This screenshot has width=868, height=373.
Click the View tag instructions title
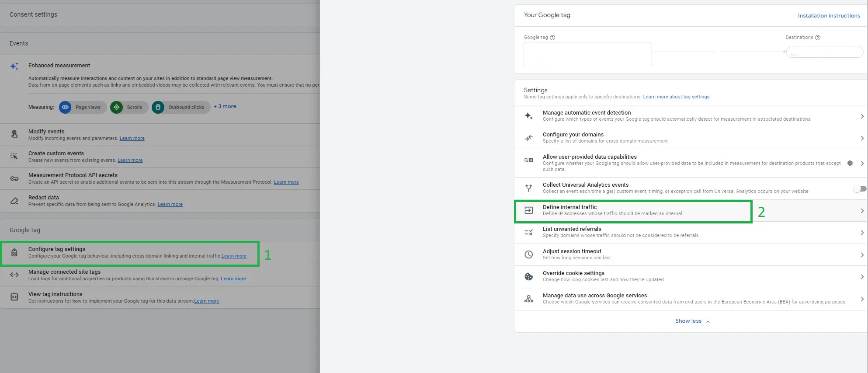pyautogui.click(x=56, y=294)
